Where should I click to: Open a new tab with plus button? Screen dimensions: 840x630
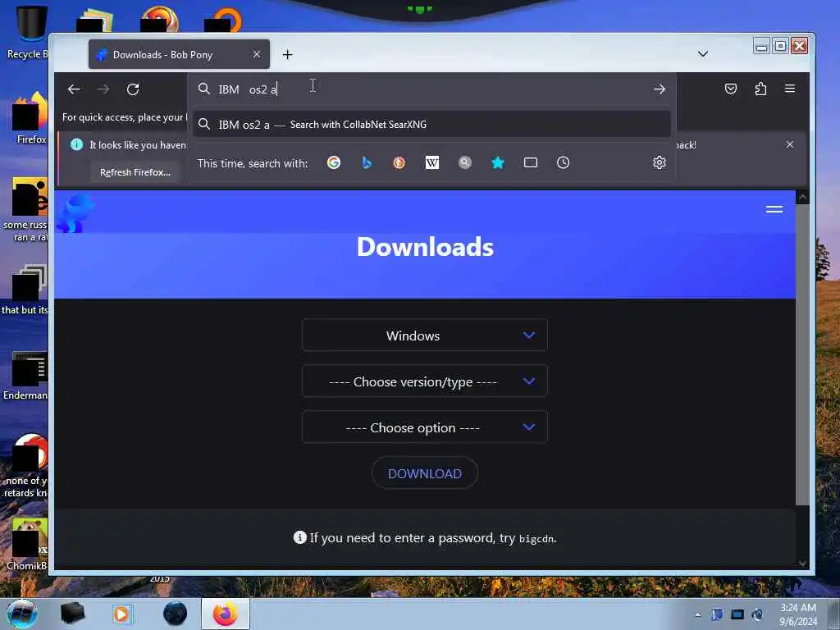click(288, 55)
